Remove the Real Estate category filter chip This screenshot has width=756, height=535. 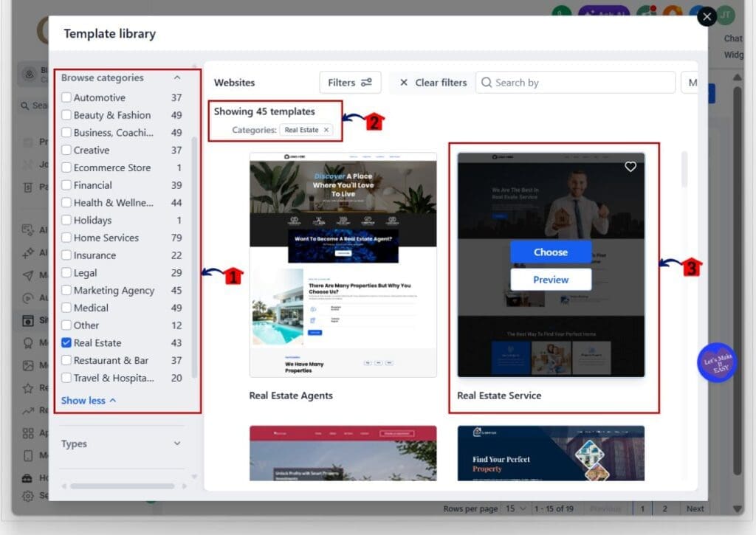point(326,130)
